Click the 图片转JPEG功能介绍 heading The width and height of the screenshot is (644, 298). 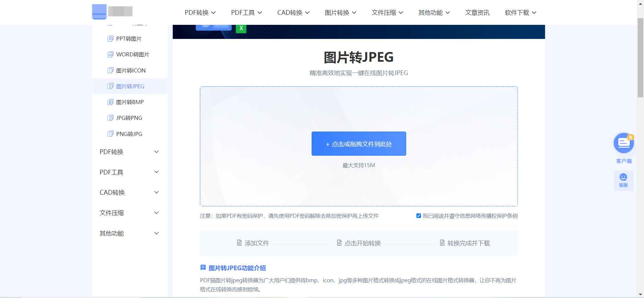pyautogui.click(x=237, y=268)
